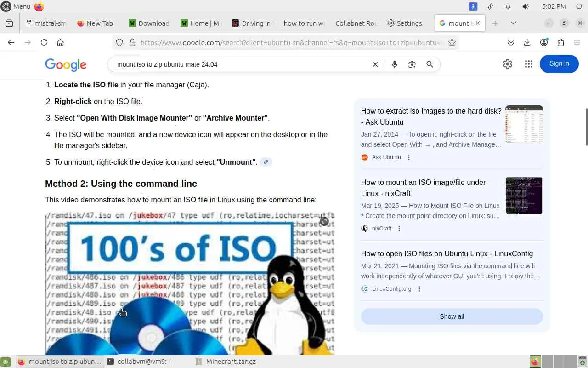
Task: Open more options for nixCraft result
Action: point(399,229)
